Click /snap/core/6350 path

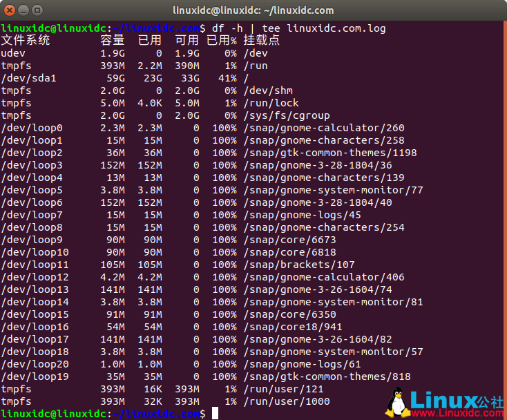[289, 314]
